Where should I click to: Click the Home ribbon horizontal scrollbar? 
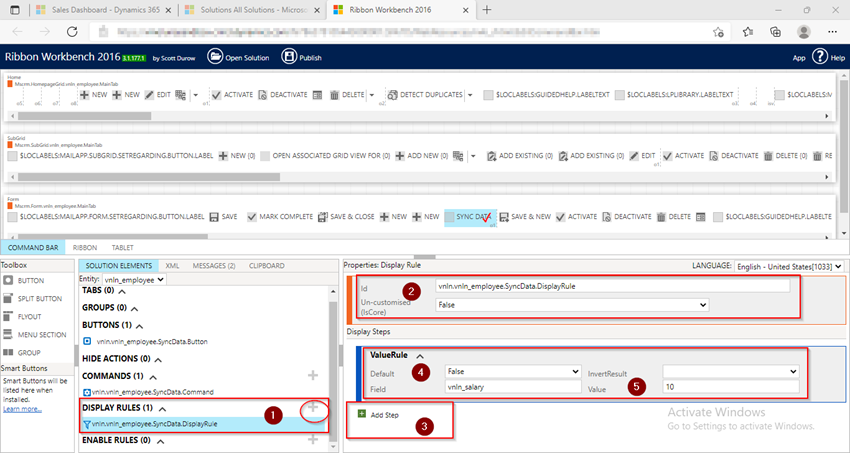tap(84, 116)
